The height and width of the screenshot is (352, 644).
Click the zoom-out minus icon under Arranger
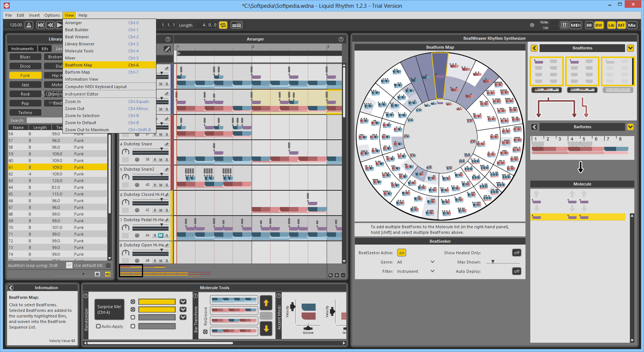point(343,275)
